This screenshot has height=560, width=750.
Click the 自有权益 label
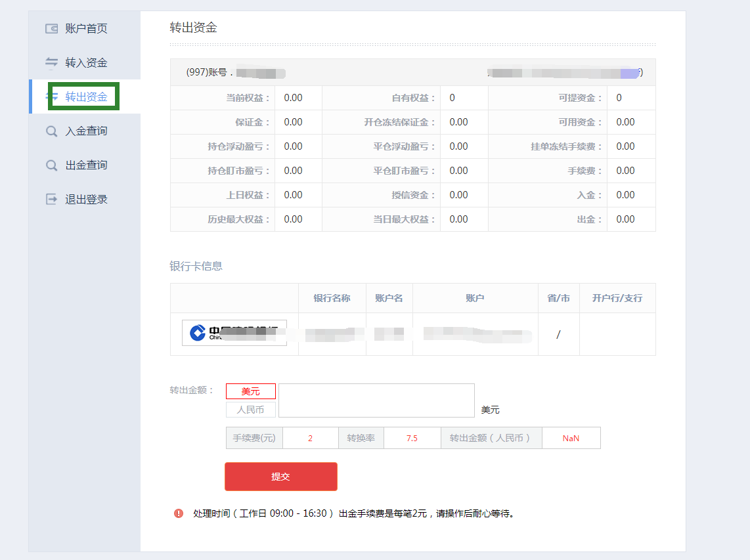(x=413, y=98)
